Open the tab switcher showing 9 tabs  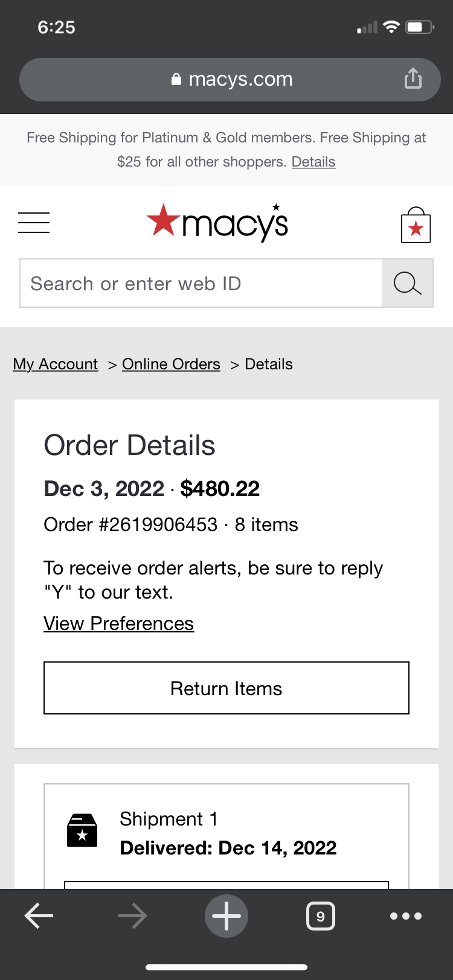pos(321,915)
